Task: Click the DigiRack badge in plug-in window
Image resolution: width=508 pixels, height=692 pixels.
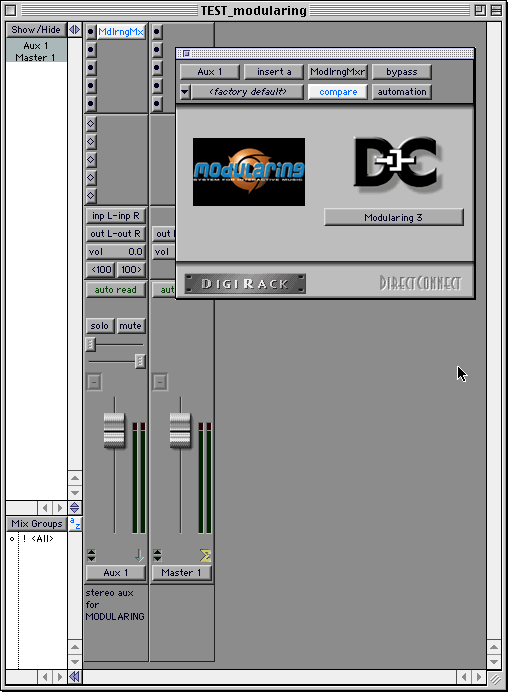Action: [245, 283]
